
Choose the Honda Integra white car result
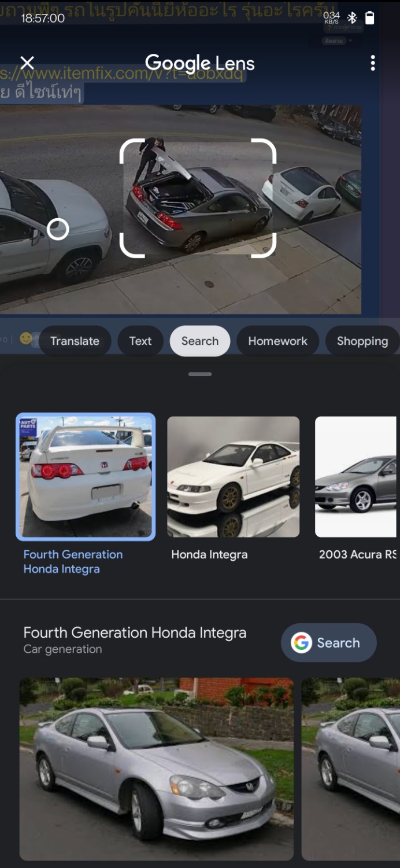tap(234, 477)
